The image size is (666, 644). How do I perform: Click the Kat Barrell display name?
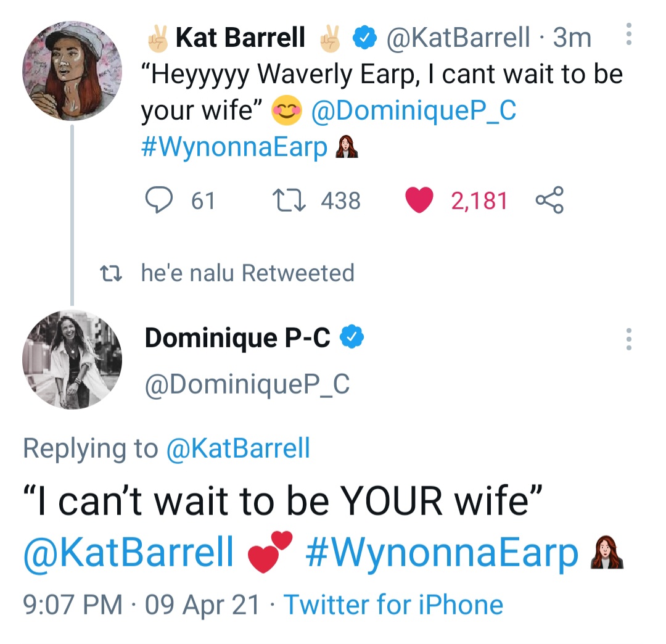(240, 38)
